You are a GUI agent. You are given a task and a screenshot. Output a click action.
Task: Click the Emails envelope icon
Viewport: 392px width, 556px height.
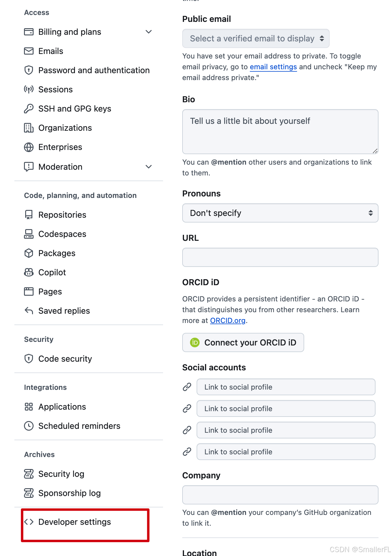click(29, 51)
